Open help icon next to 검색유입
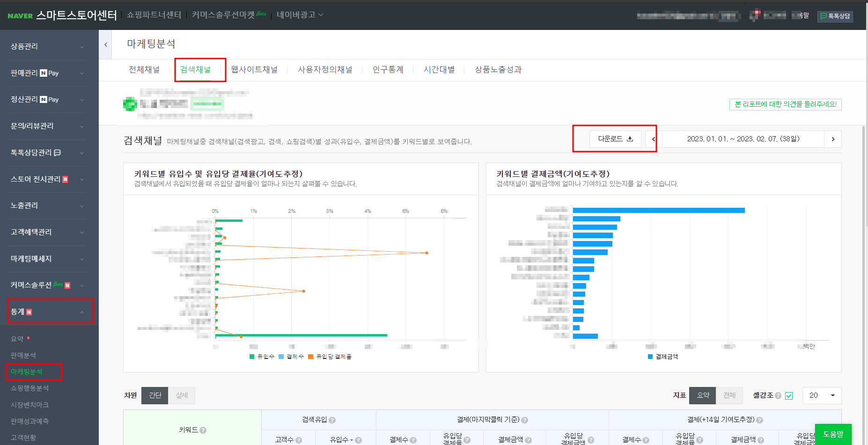This screenshot has height=445, width=868. tap(332, 420)
